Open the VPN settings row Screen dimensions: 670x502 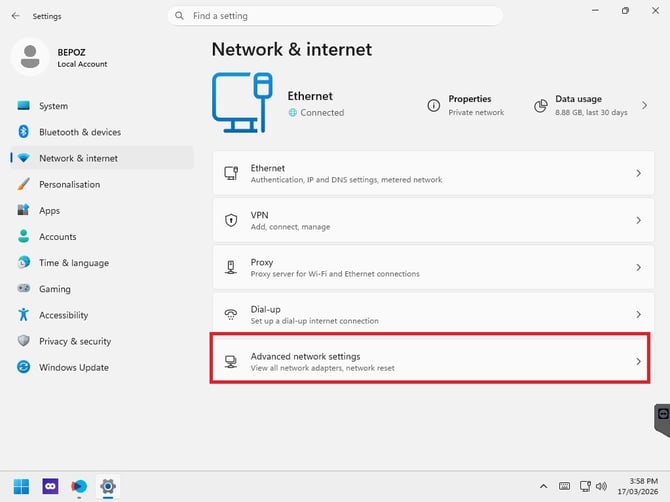(433, 220)
